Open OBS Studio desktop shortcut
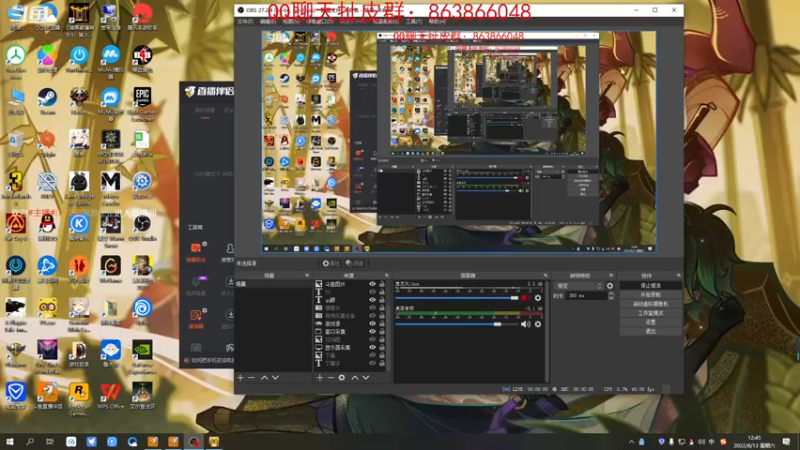 pos(142,228)
